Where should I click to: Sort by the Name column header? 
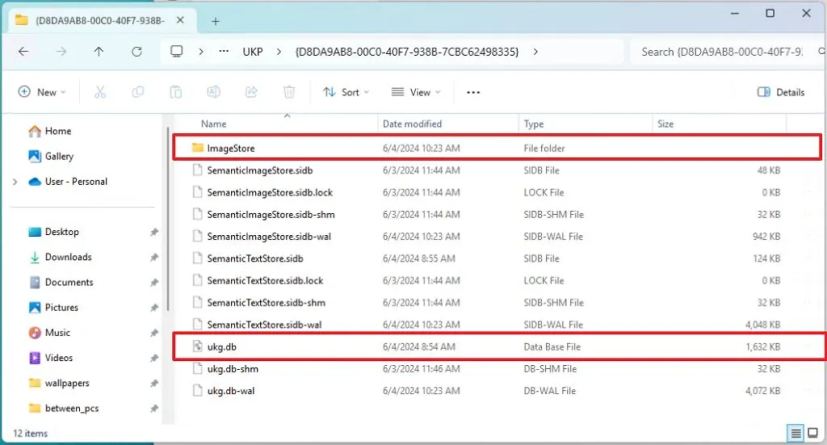click(x=214, y=124)
